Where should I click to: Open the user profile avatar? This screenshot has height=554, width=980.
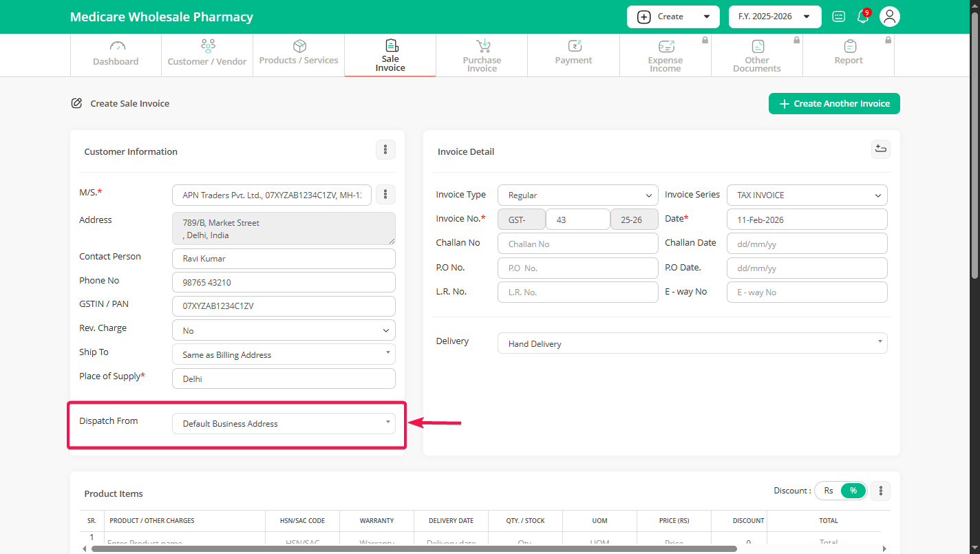pos(890,17)
